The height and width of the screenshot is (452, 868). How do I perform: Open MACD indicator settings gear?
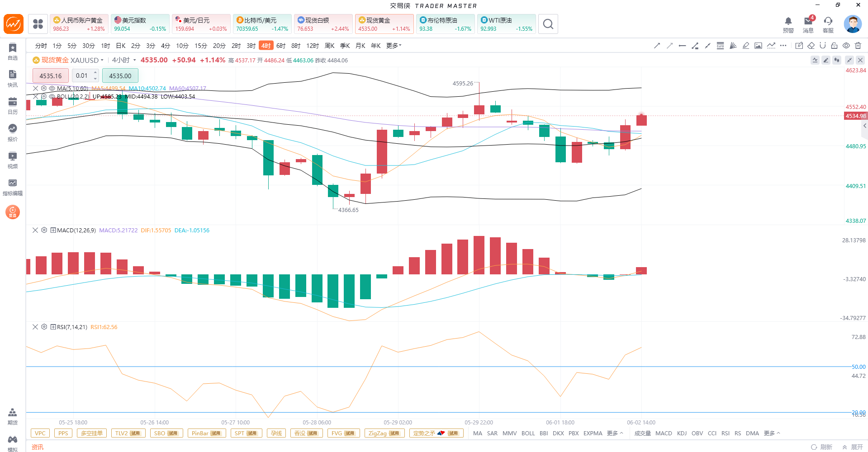coord(44,230)
